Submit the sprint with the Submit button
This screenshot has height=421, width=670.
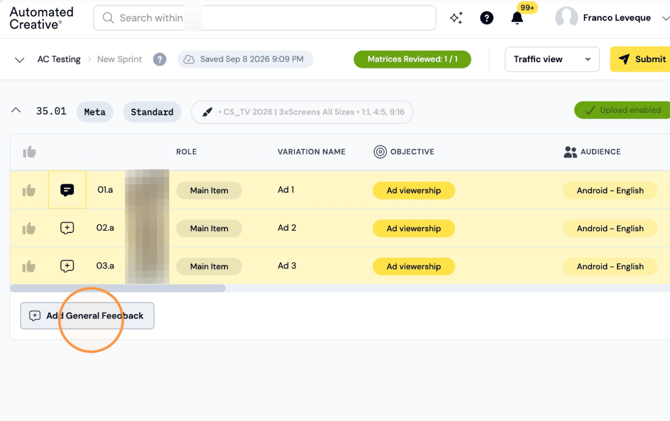point(641,59)
